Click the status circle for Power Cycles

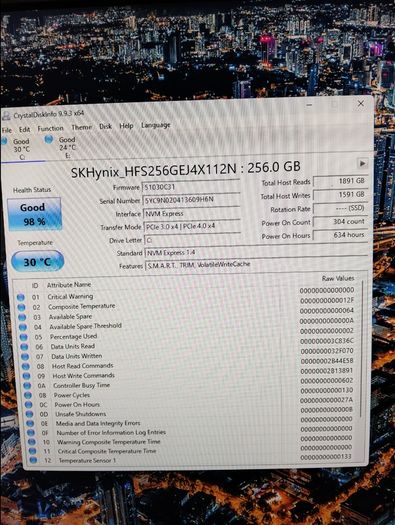[28, 395]
